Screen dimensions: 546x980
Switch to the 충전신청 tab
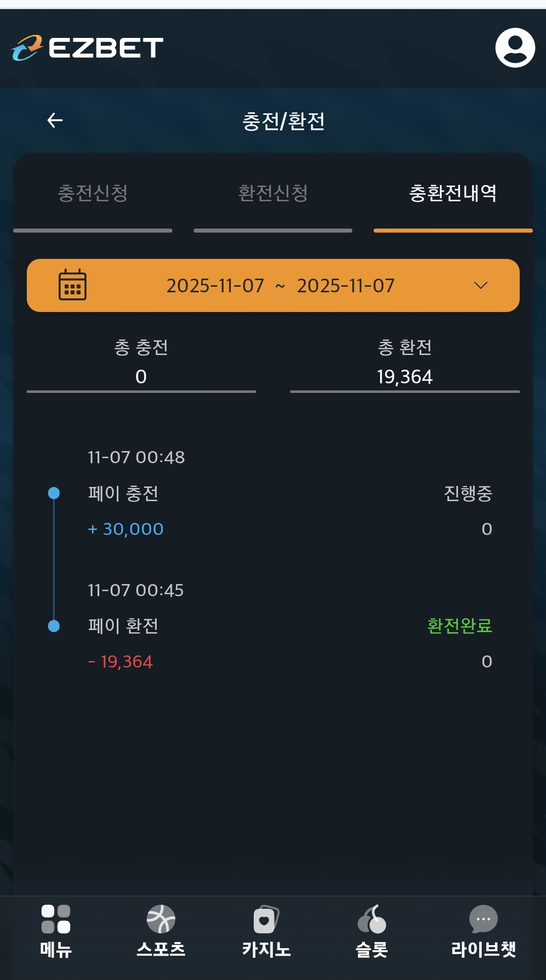click(x=93, y=193)
